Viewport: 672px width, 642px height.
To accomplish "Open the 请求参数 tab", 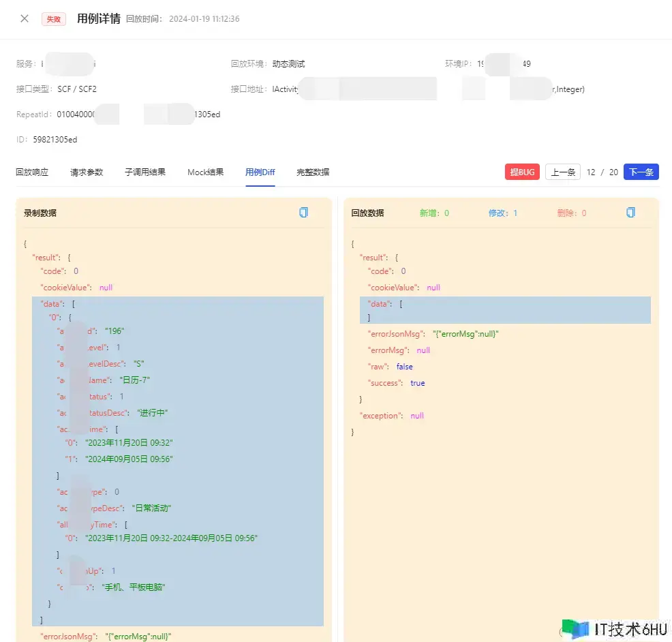I will tap(87, 172).
